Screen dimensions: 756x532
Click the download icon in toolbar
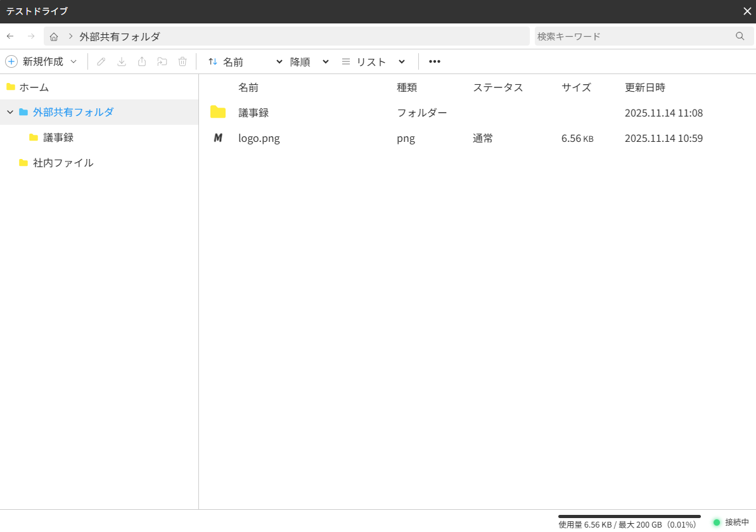click(122, 61)
